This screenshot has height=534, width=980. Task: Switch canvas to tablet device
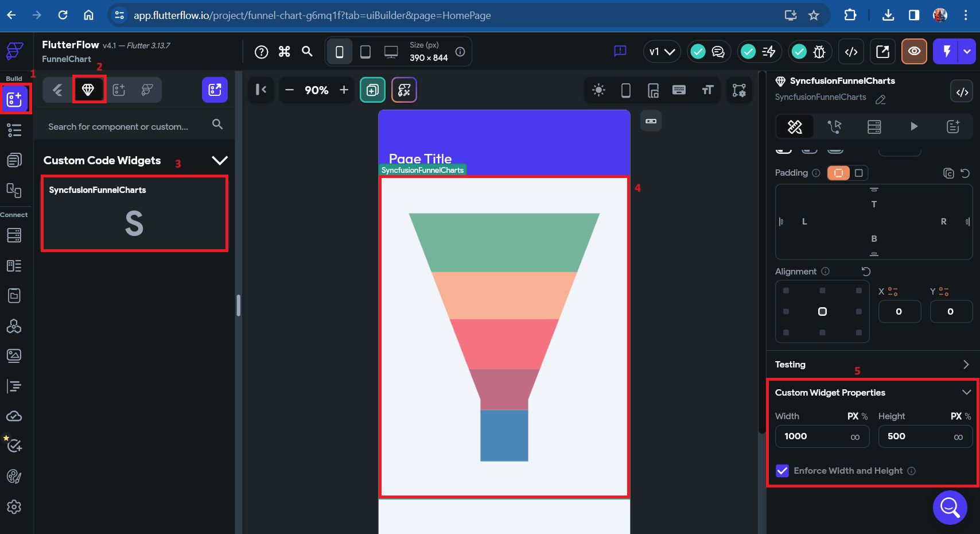(x=365, y=52)
